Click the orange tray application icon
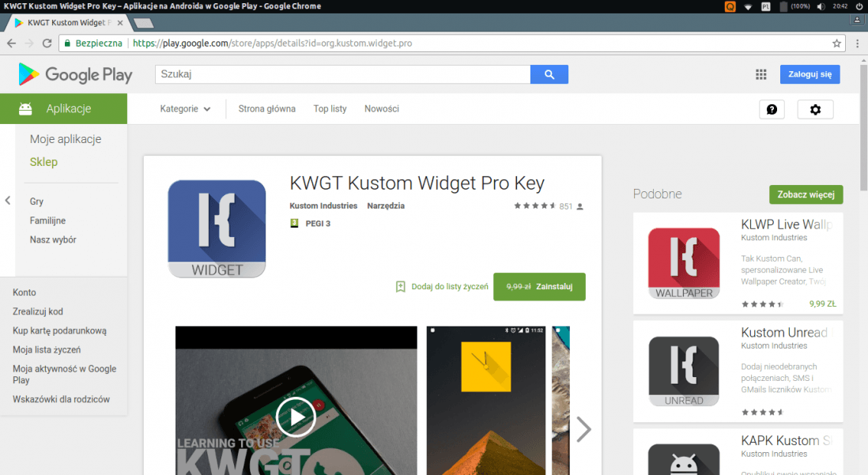The height and width of the screenshot is (475, 868). [730, 6]
